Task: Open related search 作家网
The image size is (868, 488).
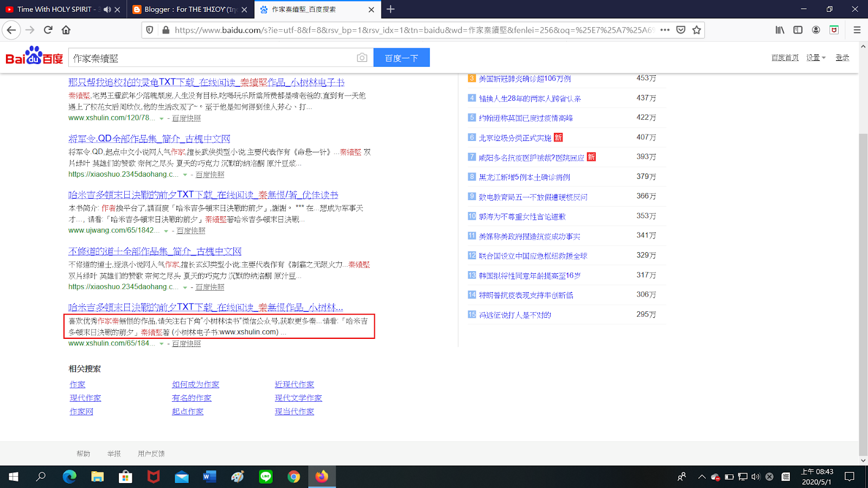Action: [81, 412]
